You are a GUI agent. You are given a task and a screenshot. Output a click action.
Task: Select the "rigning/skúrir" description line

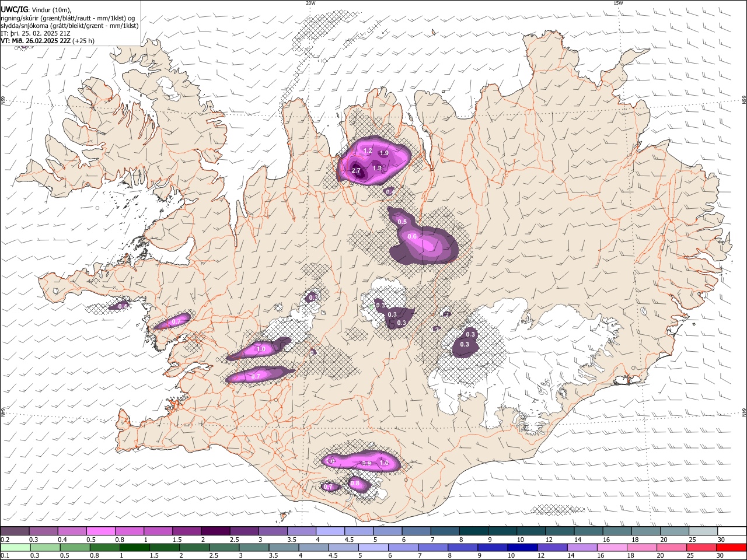(x=67, y=17)
